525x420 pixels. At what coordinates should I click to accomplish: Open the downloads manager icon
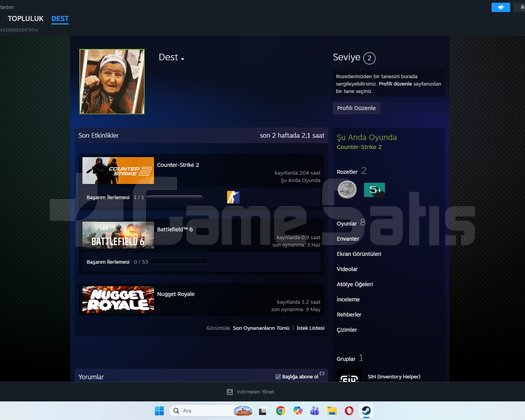click(230, 392)
